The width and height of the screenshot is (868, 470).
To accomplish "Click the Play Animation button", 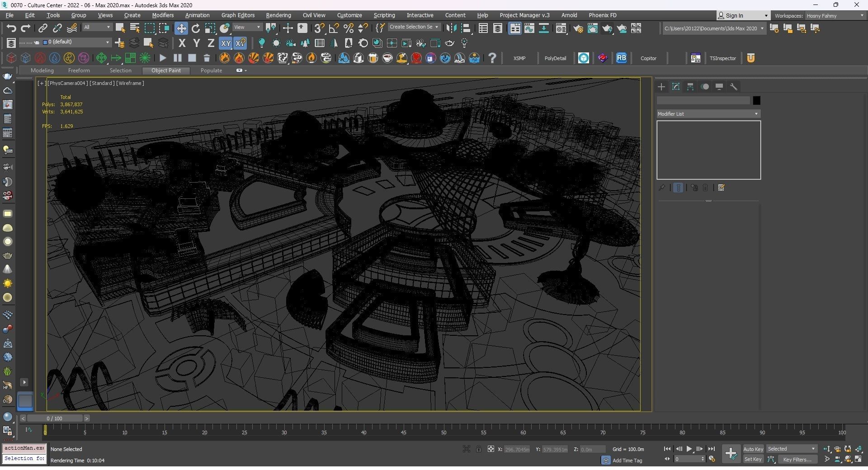I will click(x=689, y=449).
